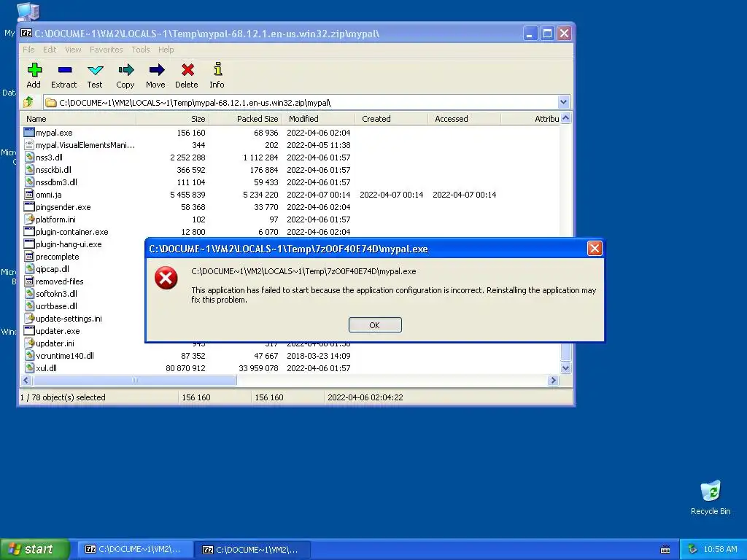
Task: Go up one folder level icon
Action: point(28,102)
